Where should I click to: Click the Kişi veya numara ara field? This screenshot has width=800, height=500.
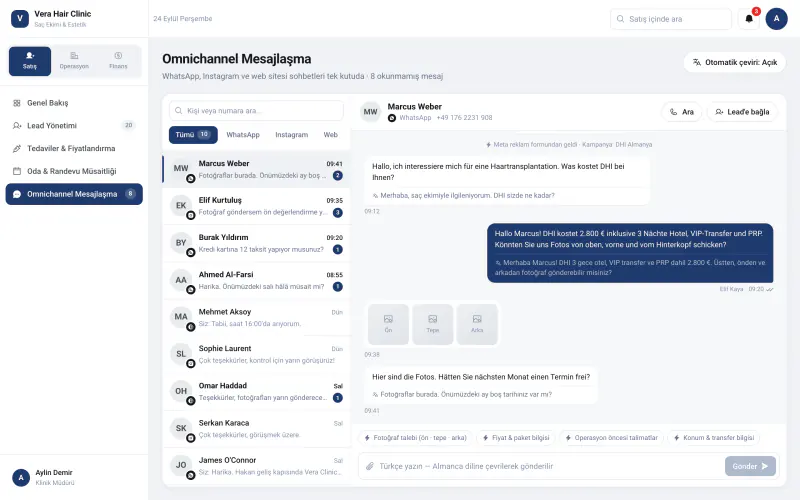tap(256, 111)
